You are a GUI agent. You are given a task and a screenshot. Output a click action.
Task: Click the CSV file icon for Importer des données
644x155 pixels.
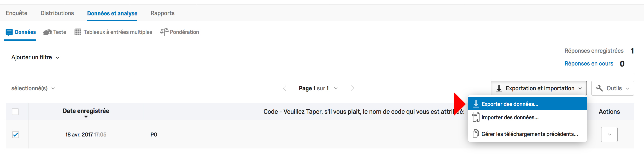click(x=476, y=117)
